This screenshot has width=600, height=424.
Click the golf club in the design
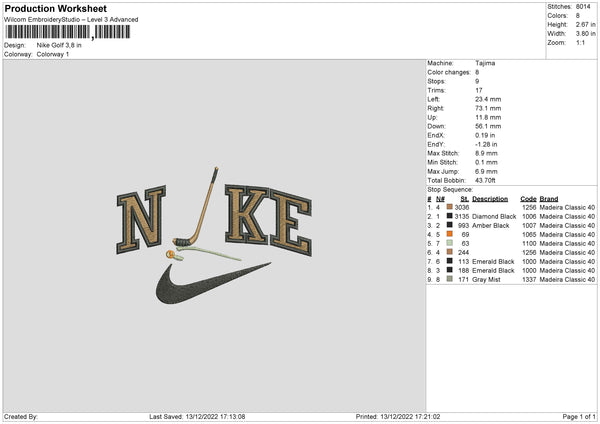[x=197, y=207]
